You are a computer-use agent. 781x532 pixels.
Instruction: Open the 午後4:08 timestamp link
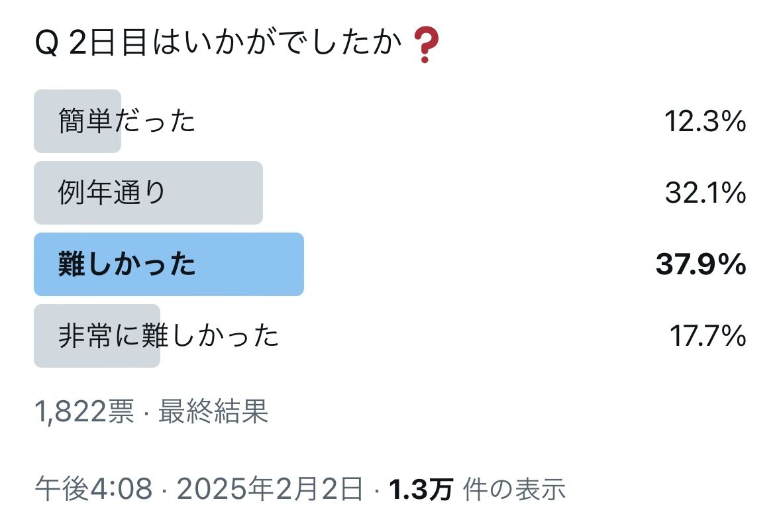coord(93,489)
